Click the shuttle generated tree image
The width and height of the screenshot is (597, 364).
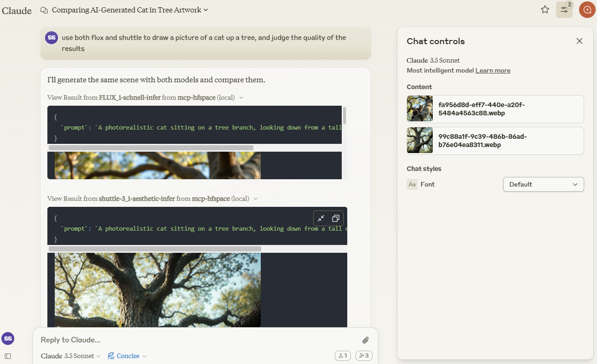pyautogui.click(x=158, y=290)
